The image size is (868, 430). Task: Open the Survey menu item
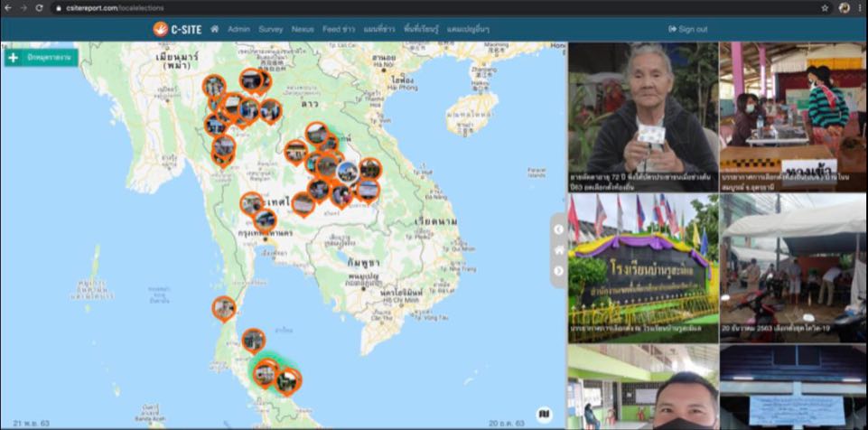tap(271, 29)
